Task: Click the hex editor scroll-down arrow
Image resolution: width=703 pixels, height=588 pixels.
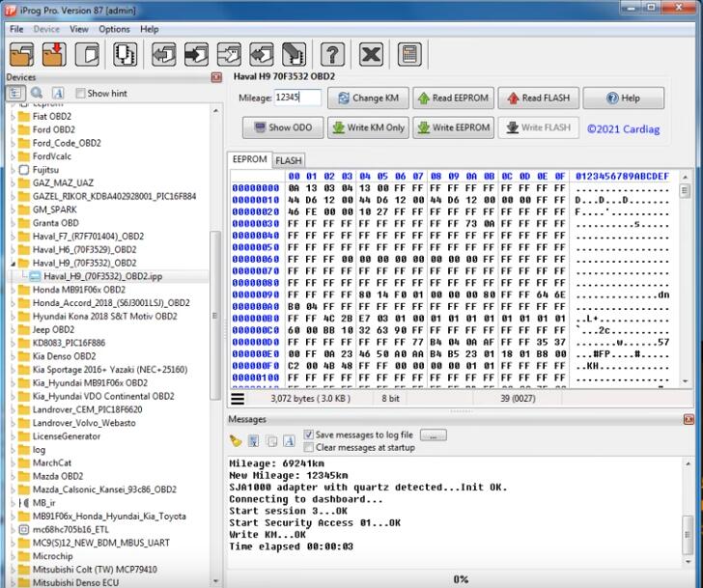Action: 685,381
